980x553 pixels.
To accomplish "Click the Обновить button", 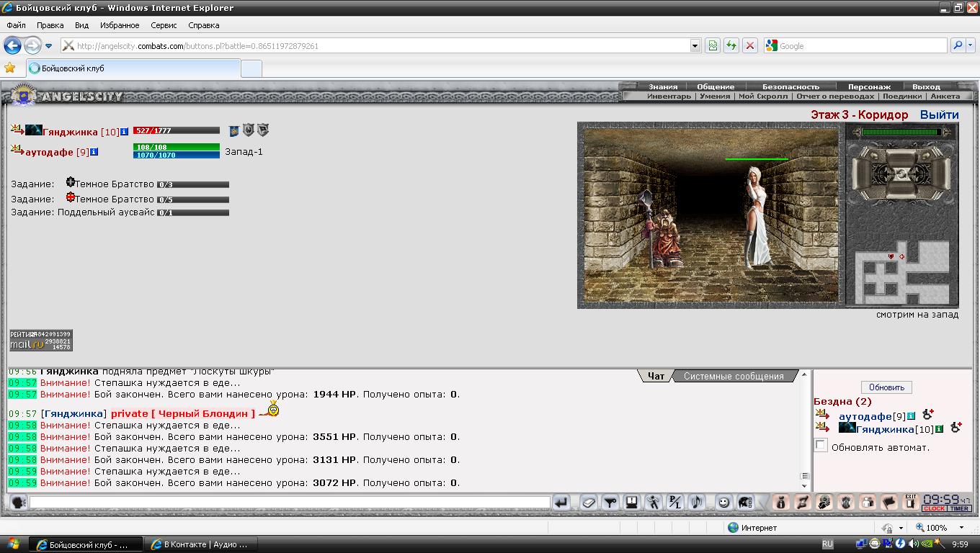I will [886, 387].
